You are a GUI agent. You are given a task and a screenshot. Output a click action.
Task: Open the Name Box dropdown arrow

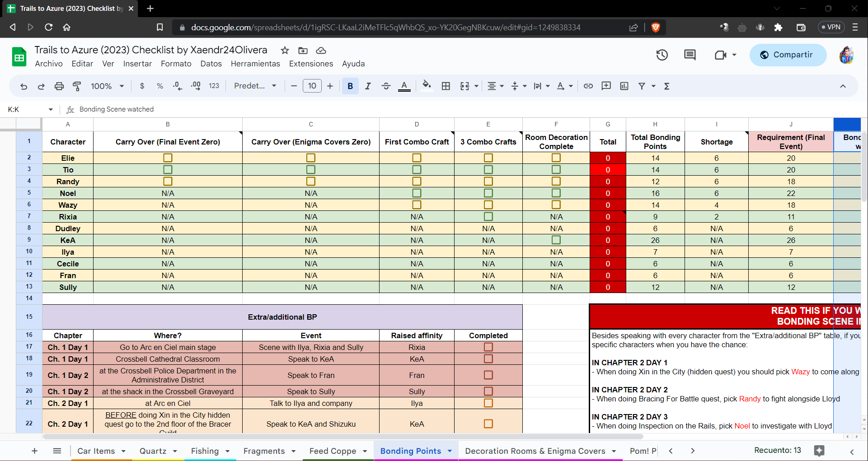[x=51, y=109]
